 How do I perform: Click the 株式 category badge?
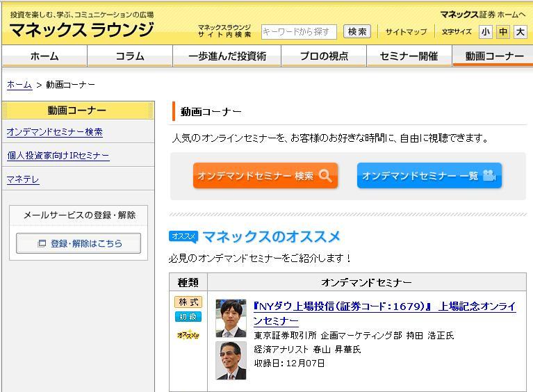click(188, 302)
